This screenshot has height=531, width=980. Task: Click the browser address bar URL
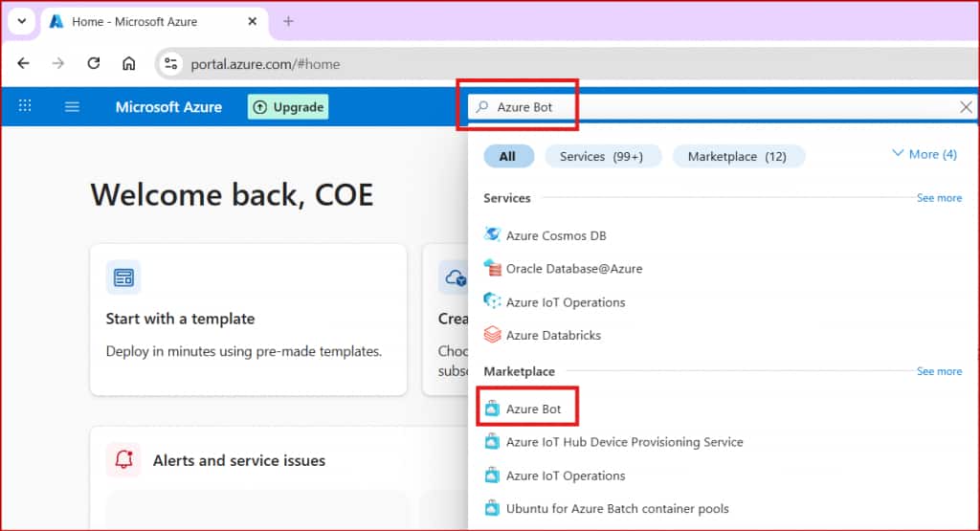[x=266, y=64]
